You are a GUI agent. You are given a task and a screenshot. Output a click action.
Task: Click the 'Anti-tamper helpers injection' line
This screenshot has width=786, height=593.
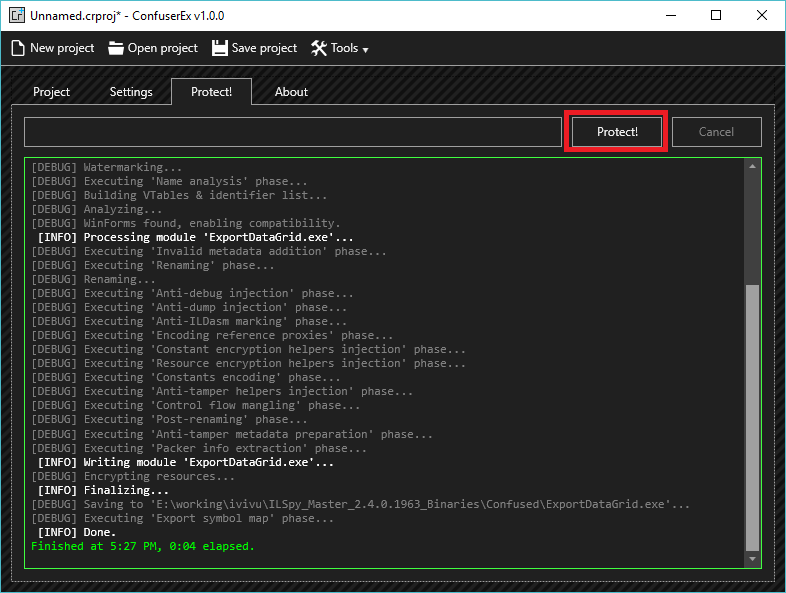coord(222,391)
